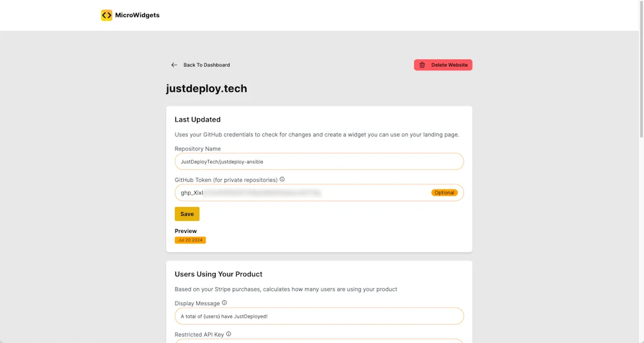The height and width of the screenshot is (343, 644).
Task: Click the Jul 20 2024 preview badge
Action: (190, 240)
